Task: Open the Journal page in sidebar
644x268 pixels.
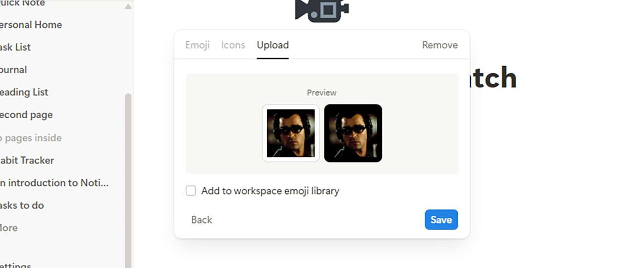Action: tap(13, 69)
